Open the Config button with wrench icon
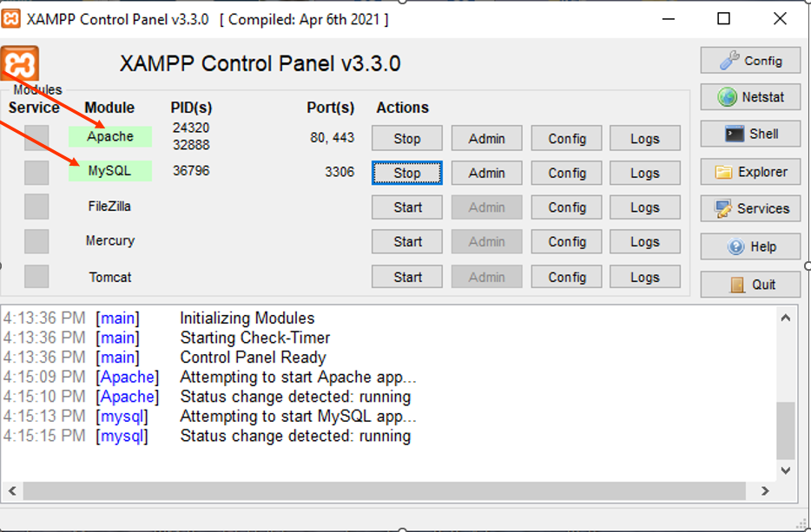811x532 pixels. tap(750, 61)
